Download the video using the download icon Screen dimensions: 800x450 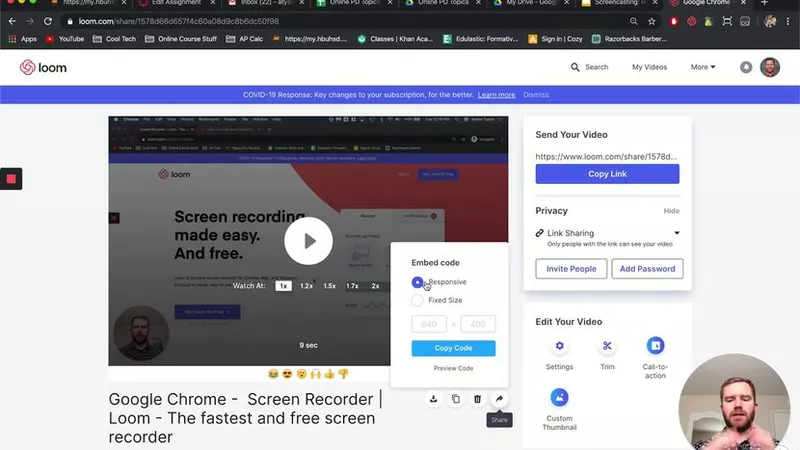[x=433, y=399]
